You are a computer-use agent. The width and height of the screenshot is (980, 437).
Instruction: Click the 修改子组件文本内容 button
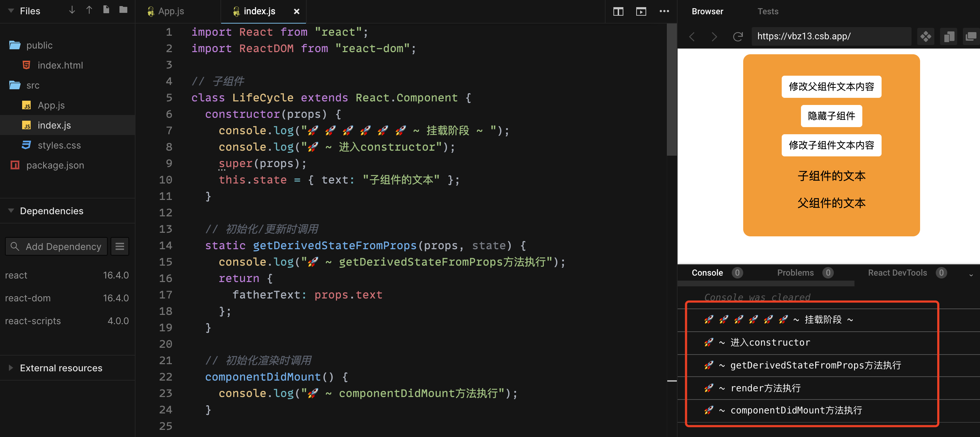831,145
